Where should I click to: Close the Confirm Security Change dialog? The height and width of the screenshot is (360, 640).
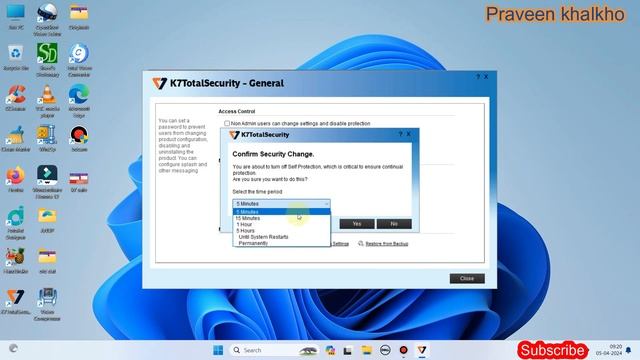click(409, 134)
